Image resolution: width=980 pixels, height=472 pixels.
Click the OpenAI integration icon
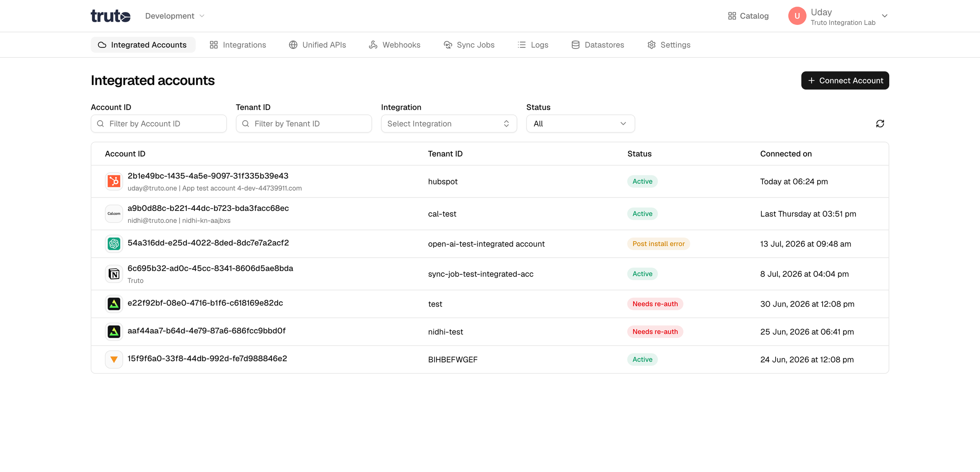click(x=114, y=244)
